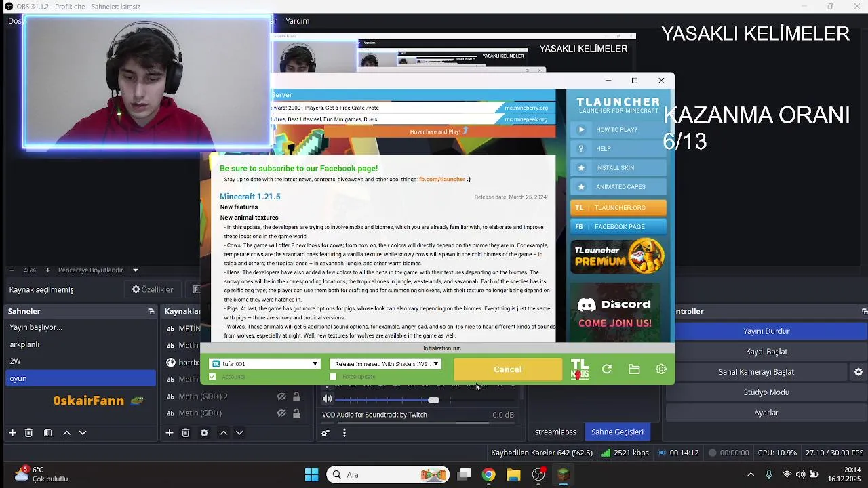868x488 pixels.
Task: Add a new source with the plus icon
Action: click(x=170, y=432)
